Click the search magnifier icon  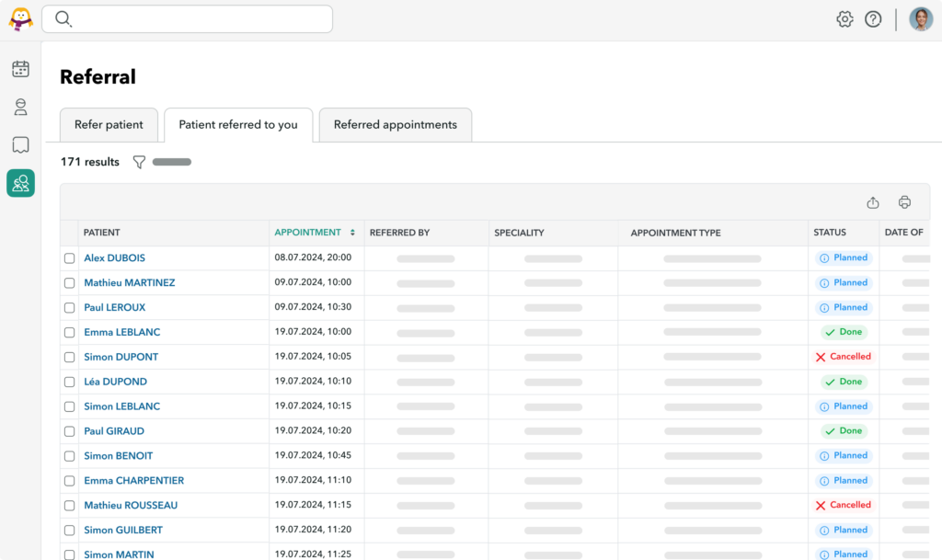63,19
